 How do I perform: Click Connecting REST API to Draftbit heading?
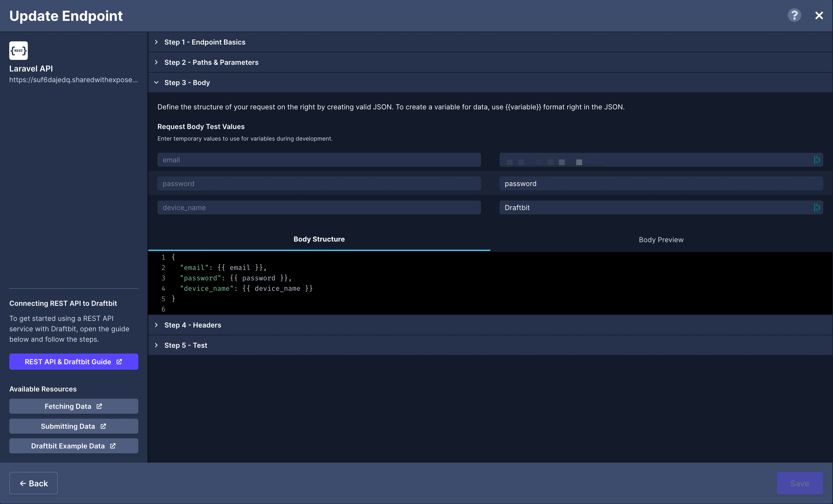pyautogui.click(x=63, y=303)
